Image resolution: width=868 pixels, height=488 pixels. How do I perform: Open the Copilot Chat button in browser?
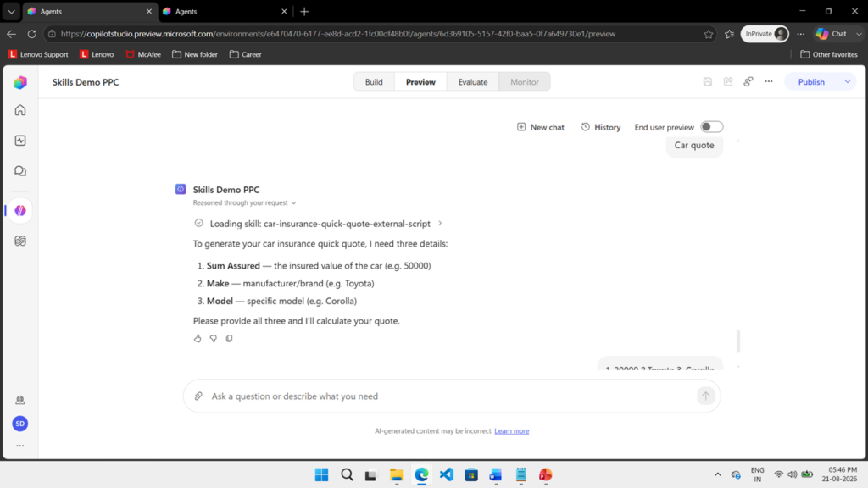coord(832,34)
